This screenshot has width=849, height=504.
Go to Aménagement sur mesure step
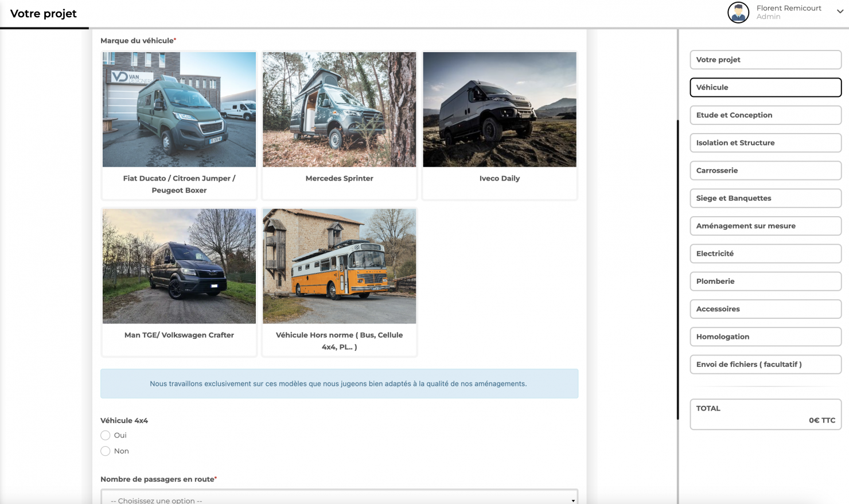(765, 226)
